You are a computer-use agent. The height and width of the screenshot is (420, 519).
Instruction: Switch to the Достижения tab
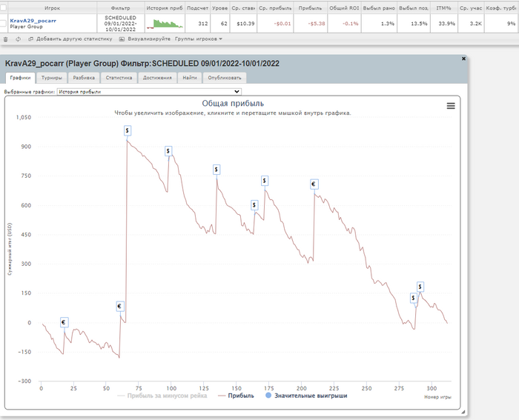(157, 78)
